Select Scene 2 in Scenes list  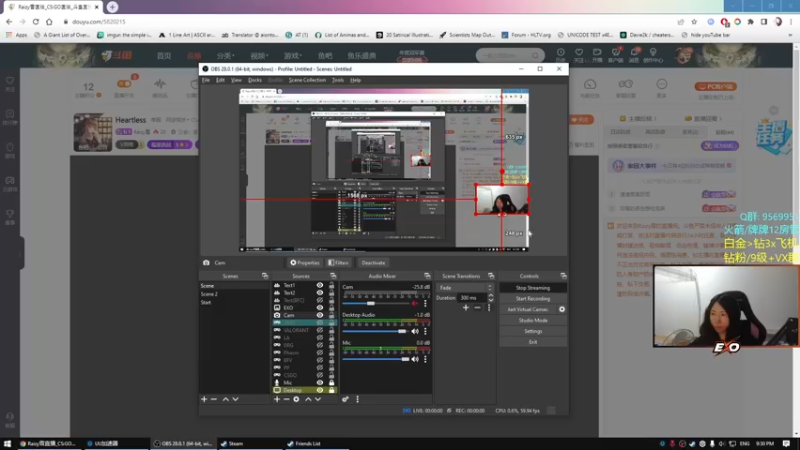point(209,294)
